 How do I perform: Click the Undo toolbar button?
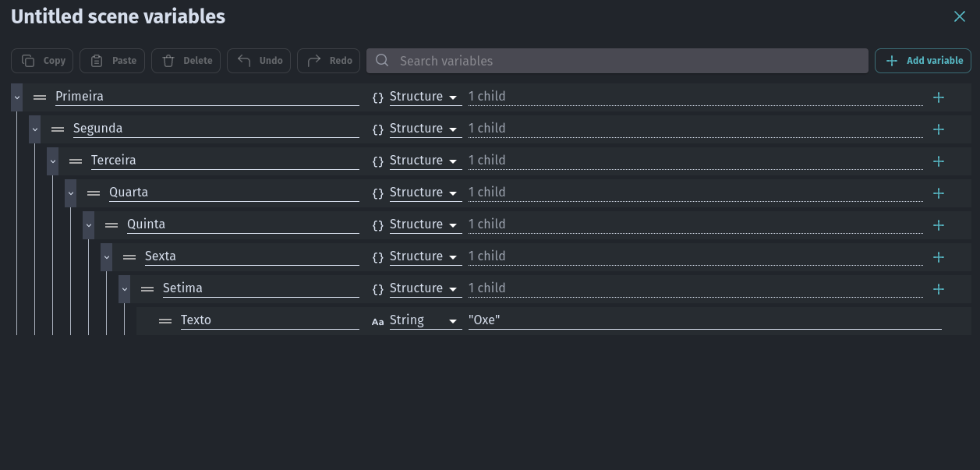click(x=260, y=61)
